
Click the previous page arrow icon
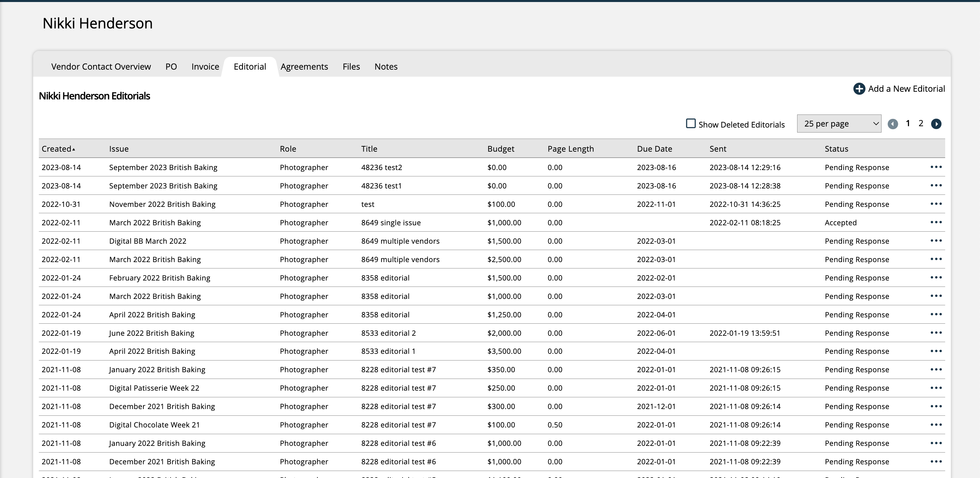tap(893, 124)
